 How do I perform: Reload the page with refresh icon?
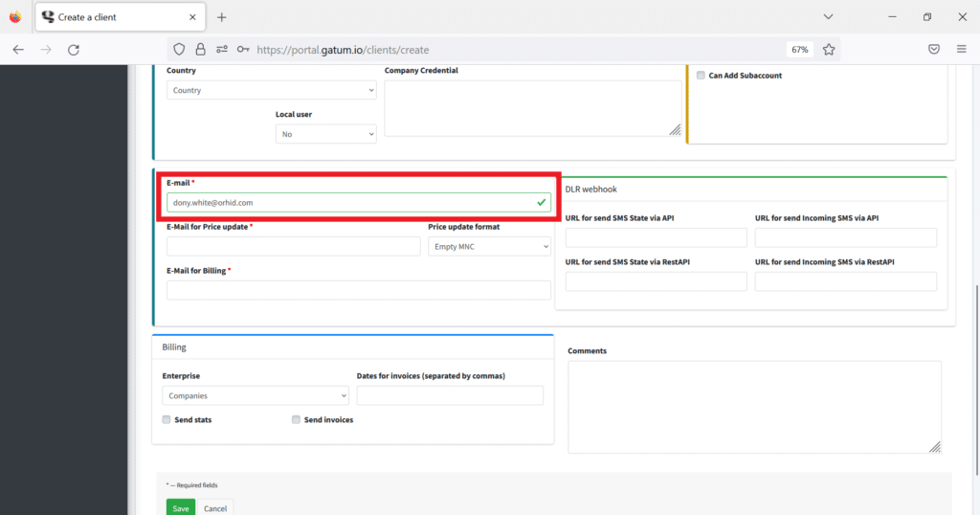(x=74, y=50)
